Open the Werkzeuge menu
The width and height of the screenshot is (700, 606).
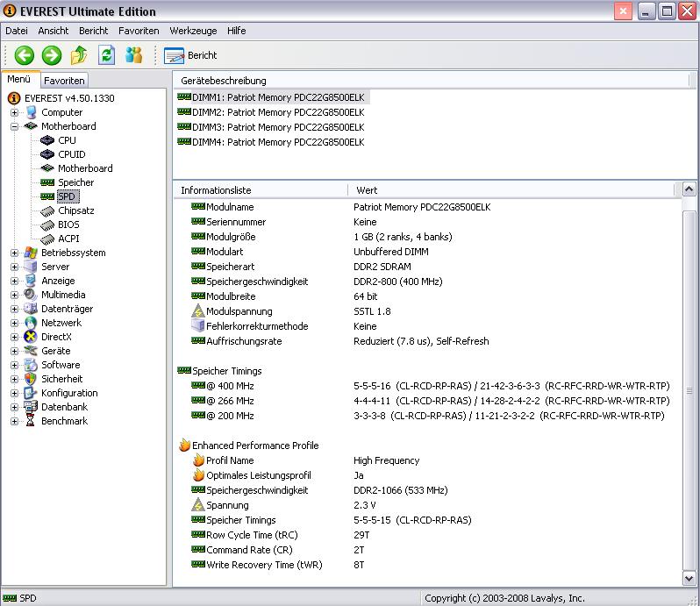tap(193, 31)
